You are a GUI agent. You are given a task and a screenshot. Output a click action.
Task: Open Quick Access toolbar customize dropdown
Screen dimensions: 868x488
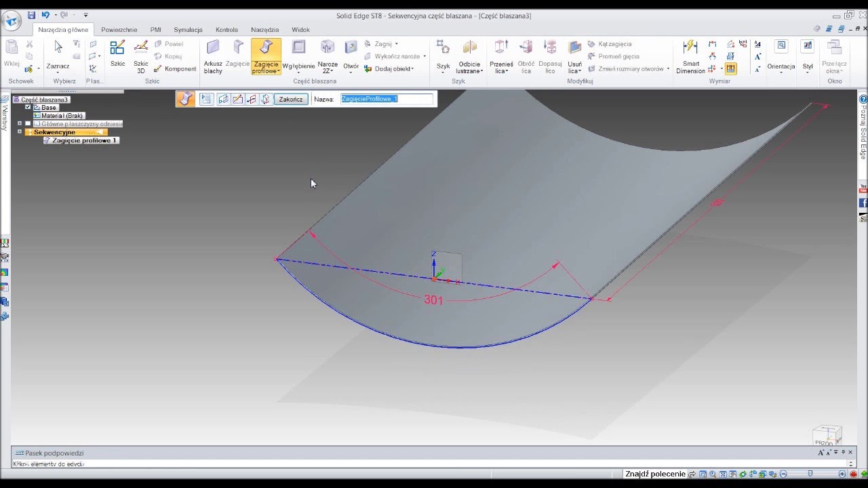(86, 15)
